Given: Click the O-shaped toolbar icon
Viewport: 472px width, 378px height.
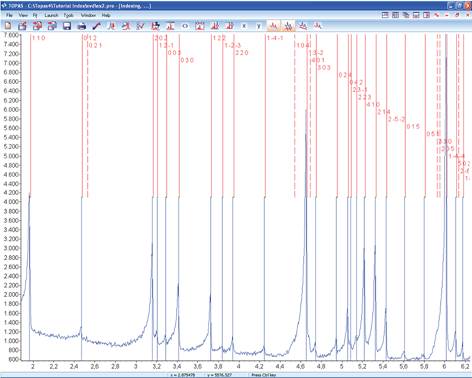Looking at the screenshot, I should tap(185, 26).
